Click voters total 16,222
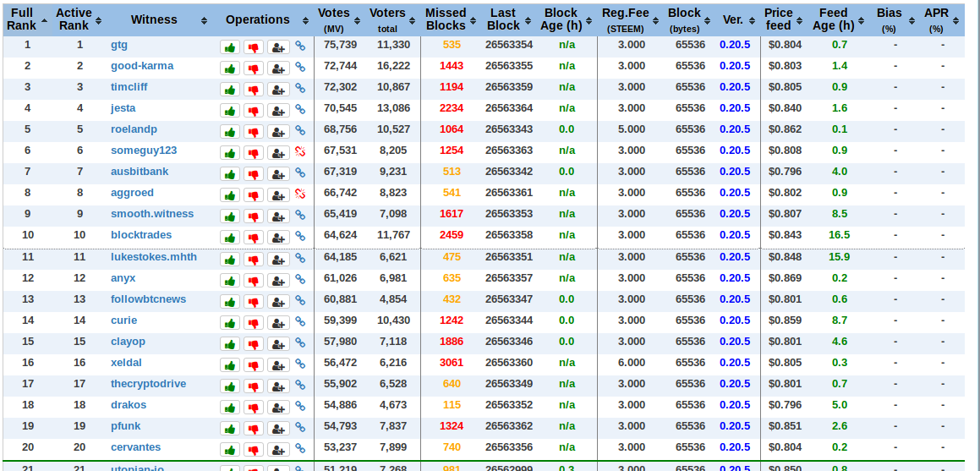The image size is (980, 471). coord(394,66)
